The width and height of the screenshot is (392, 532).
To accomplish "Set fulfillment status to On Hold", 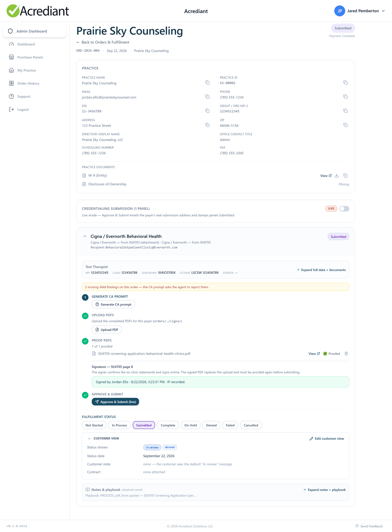I will coord(191,425).
